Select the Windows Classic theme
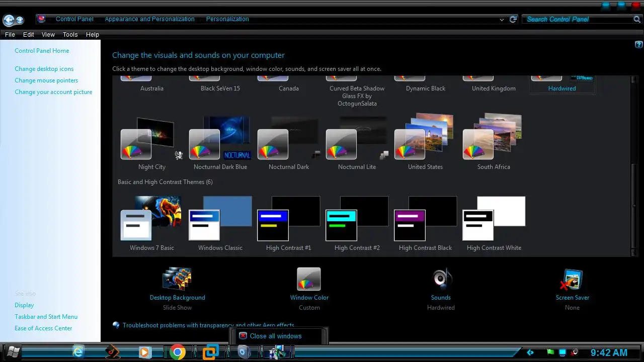The image size is (644, 362). pos(220,223)
